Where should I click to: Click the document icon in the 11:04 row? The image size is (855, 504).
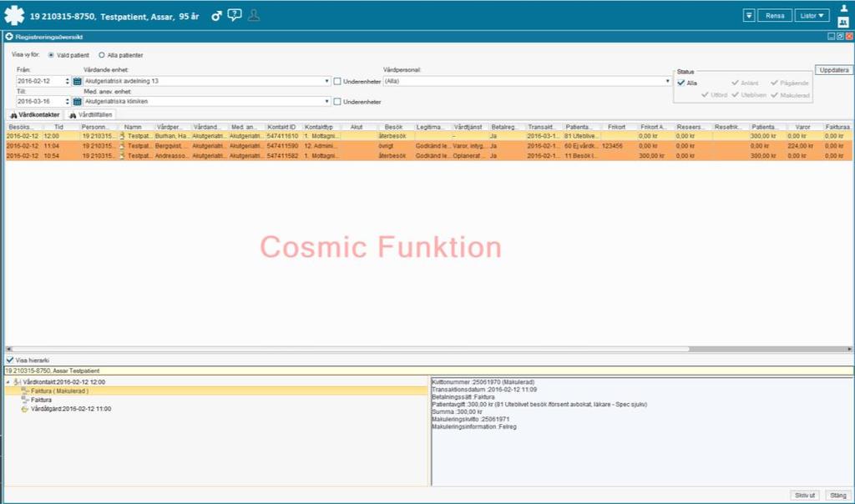coord(122,146)
